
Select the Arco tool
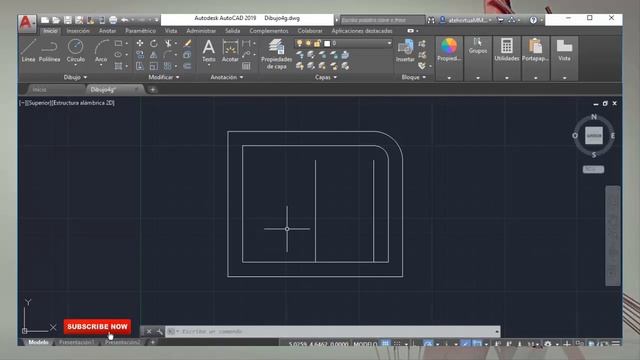(x=101, y=50)
